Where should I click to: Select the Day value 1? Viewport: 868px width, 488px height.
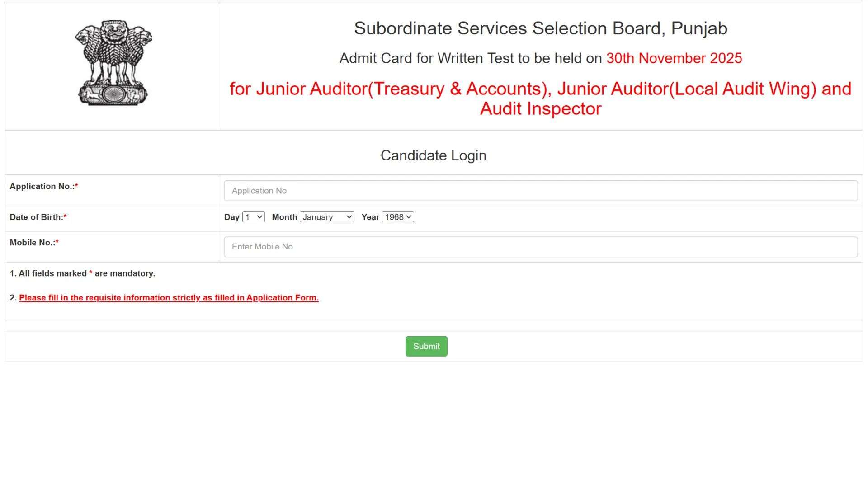[250, 217]
